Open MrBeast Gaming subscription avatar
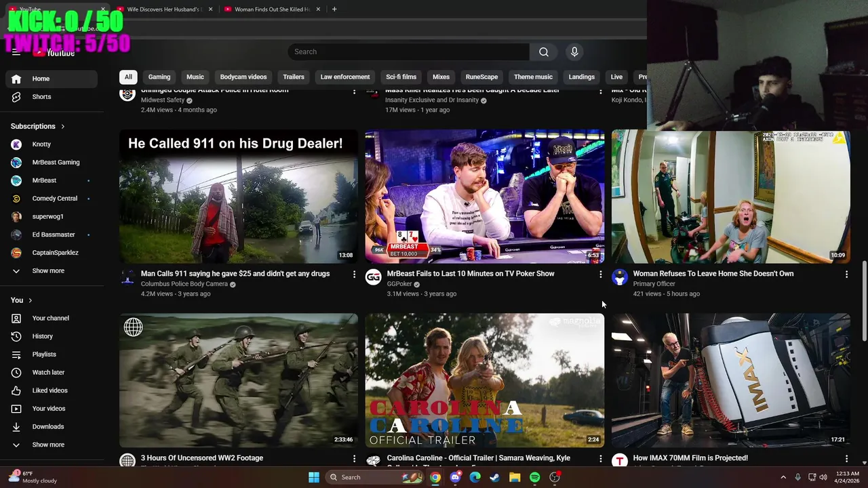Viewport: 868px width, 488px height. 16,163
